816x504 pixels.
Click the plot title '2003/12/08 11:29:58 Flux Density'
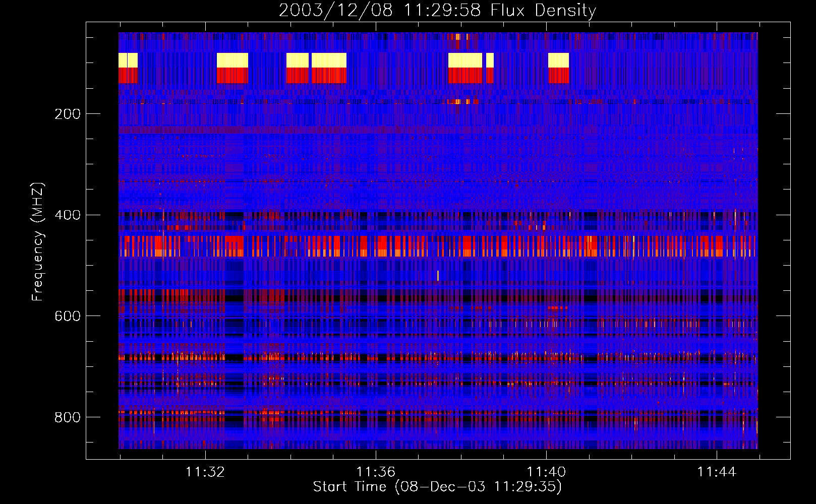click(438, 10)
